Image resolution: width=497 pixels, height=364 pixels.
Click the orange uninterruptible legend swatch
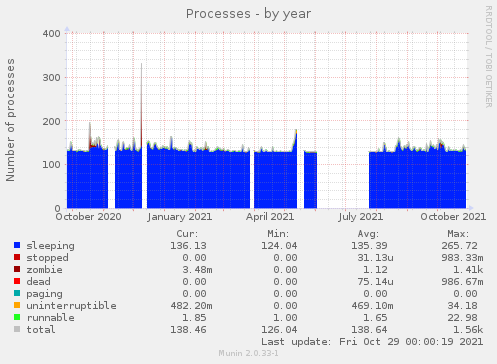(x=17, y=305)
